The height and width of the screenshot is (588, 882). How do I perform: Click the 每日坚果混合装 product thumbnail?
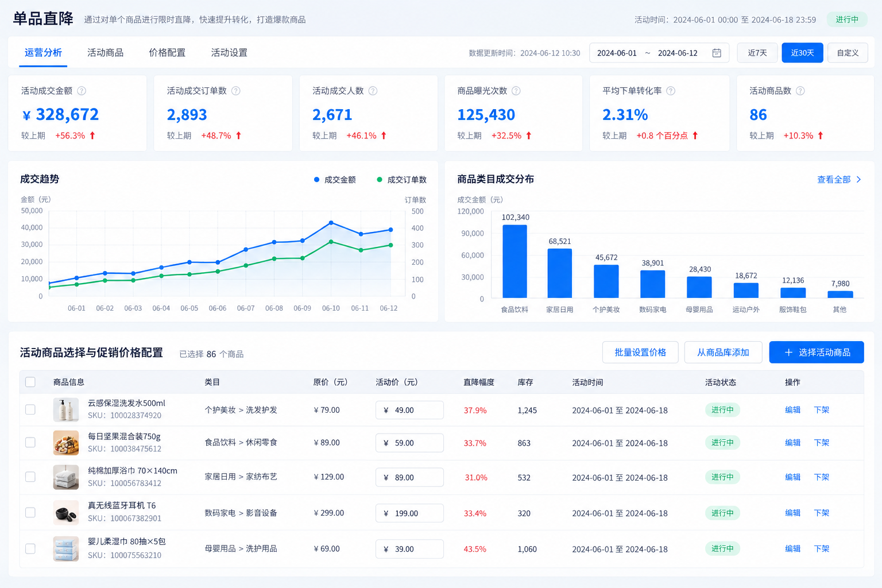click(x=66, y=443)
